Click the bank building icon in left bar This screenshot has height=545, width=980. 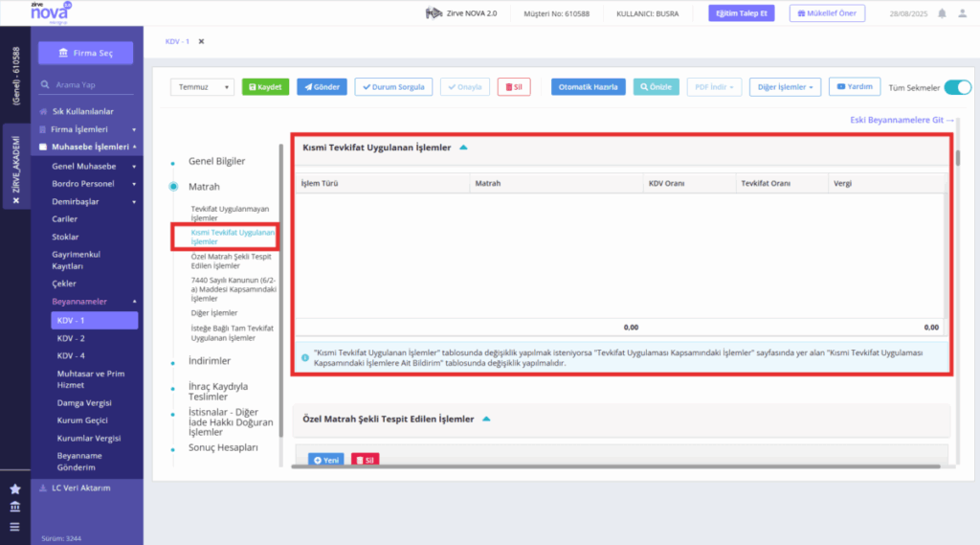pyautogui.click(x=15, y=507)
